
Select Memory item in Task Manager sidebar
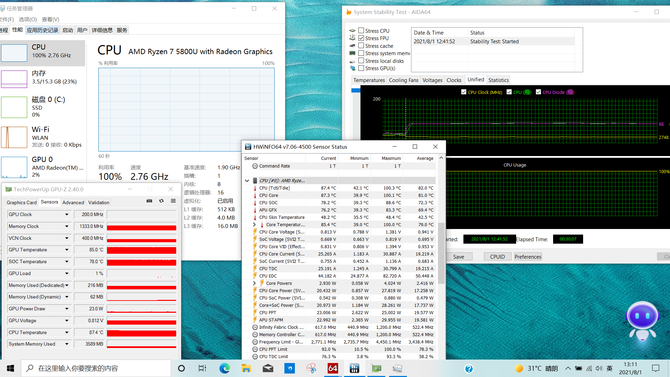[x=43, y=78]
